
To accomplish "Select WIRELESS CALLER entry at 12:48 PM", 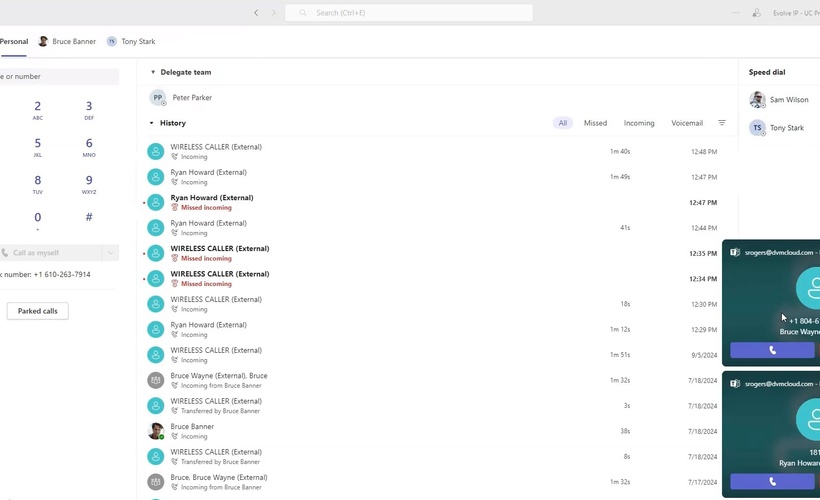I will click(437, 152).
